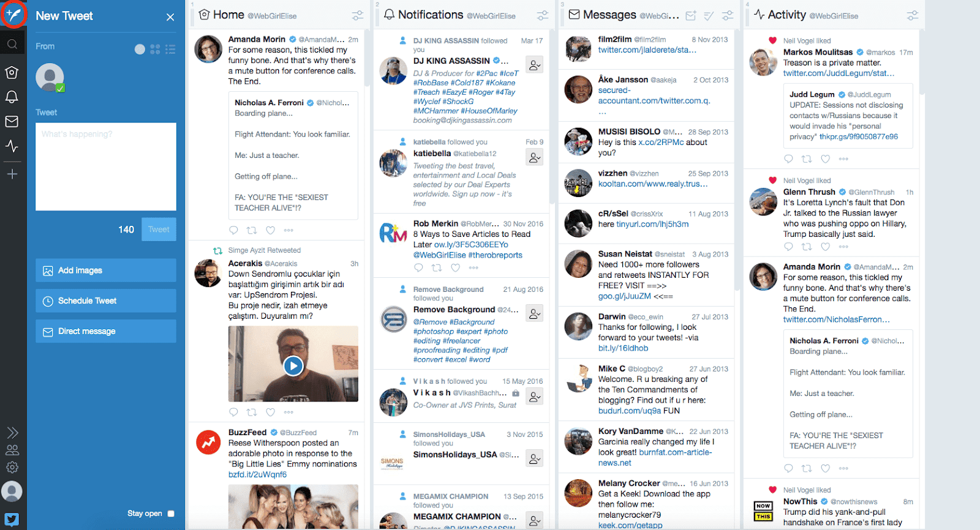Like the Acerakis tweet
The width and height of the screenshot is (980, 530).
point(271,412)
